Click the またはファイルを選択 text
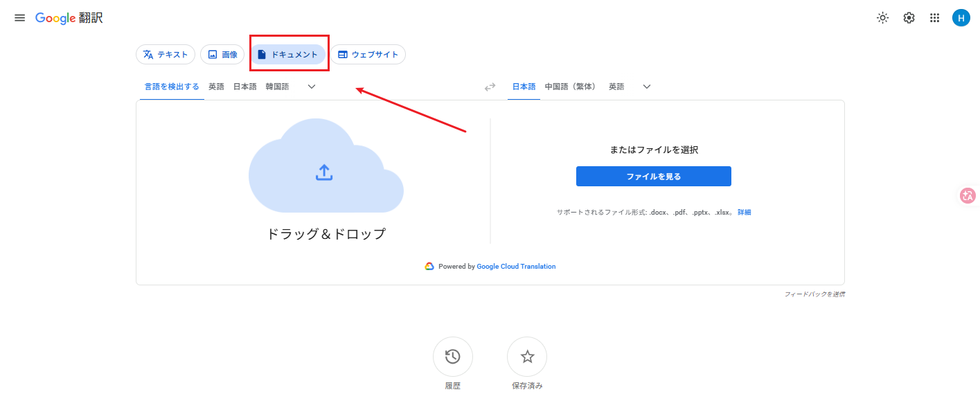The image size is (980, 419). tap(654, 150)
